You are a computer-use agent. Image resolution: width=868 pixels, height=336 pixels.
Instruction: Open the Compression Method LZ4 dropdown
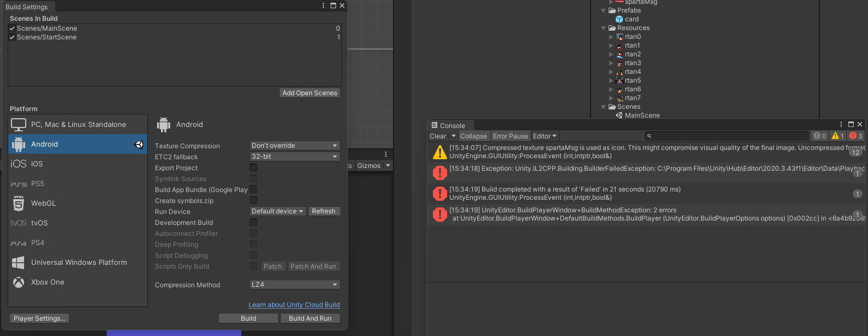(295, 285)
